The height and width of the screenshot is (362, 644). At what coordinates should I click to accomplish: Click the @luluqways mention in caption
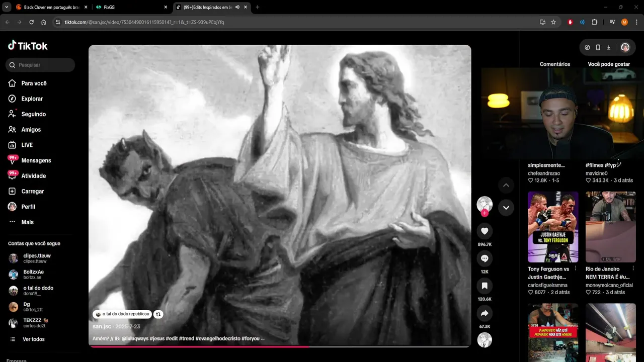(135, 338)
